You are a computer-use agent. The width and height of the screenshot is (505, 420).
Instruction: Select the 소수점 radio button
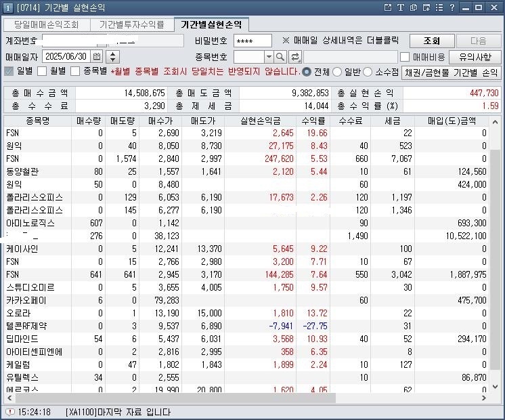368,72
